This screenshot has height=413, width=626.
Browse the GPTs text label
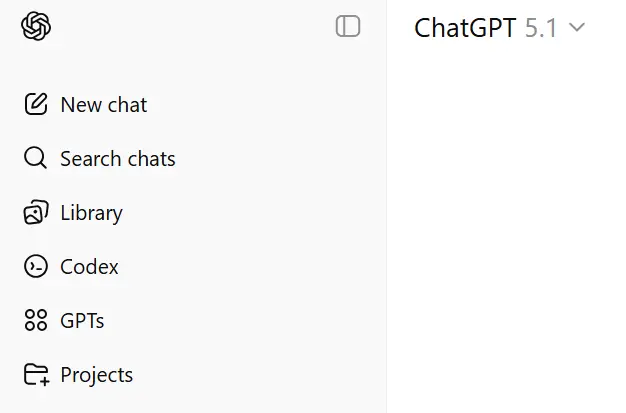click(x=82, y=321)
